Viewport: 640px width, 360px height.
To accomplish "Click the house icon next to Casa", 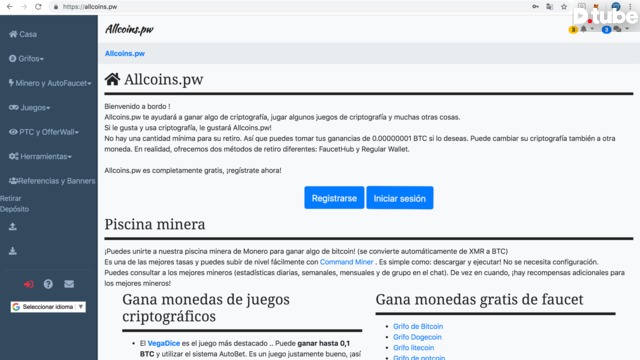I will [x=13, y=34].
